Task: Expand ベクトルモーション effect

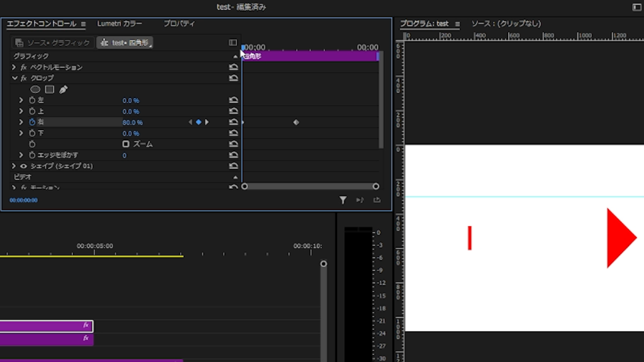Action: [x=14, y=67]
